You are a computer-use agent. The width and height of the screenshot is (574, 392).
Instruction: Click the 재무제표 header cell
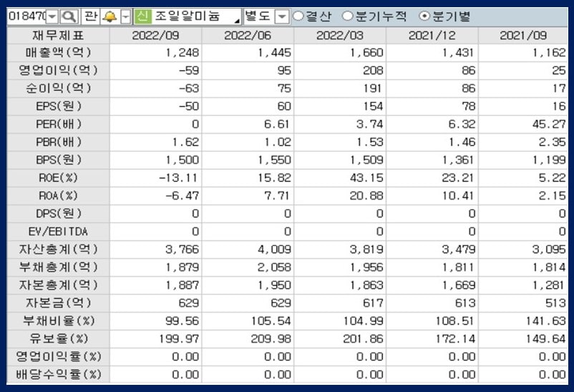click(x=58, y=36)
